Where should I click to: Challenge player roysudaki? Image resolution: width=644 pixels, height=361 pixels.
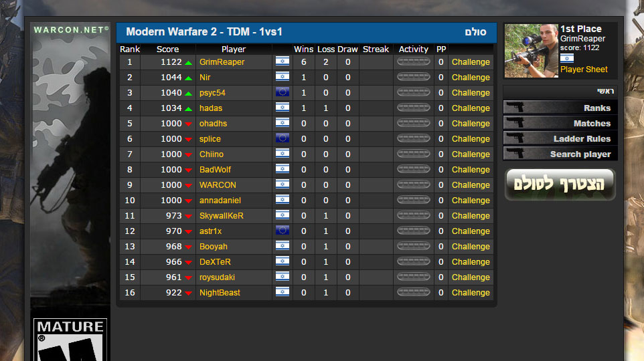pos(471,277)
